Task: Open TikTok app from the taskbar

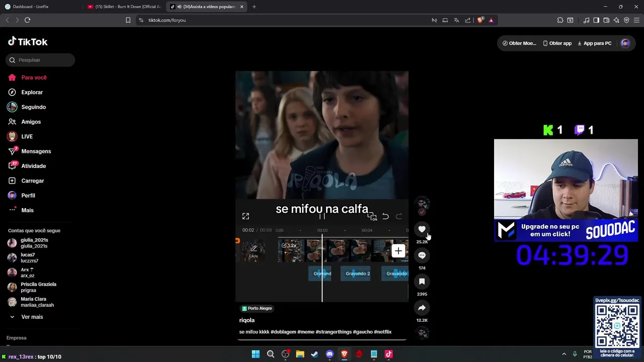Action: [388, 354]
